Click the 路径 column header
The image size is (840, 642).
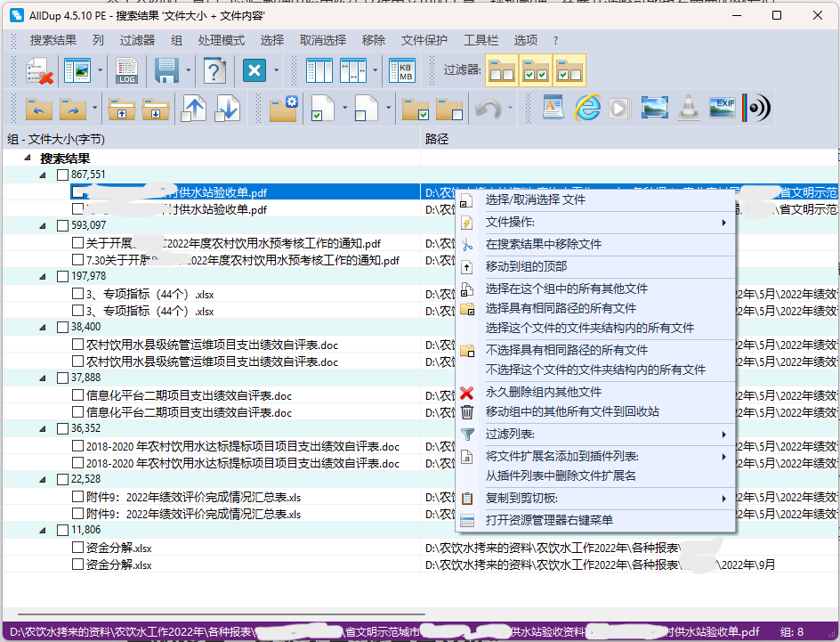click(x=629, y=139)
